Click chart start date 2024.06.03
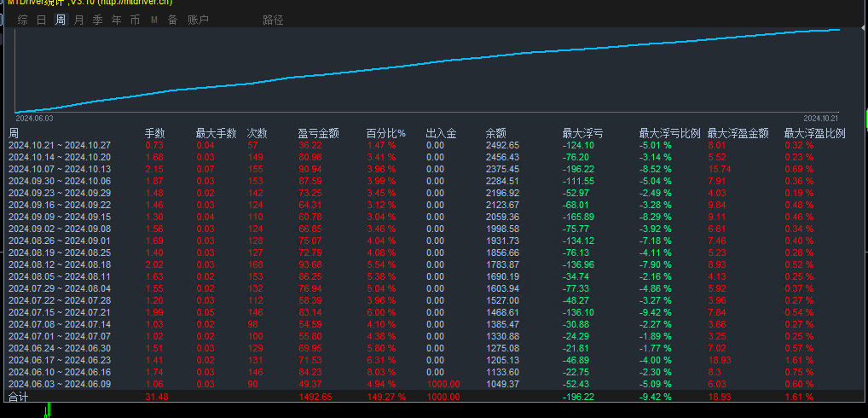 point(34,119)
